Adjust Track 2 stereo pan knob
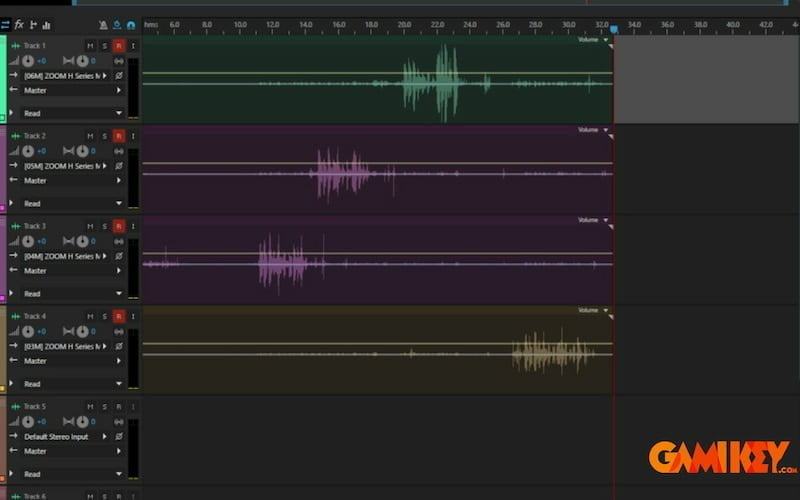This screenshot has width=800, height=500. pos(82,151)
